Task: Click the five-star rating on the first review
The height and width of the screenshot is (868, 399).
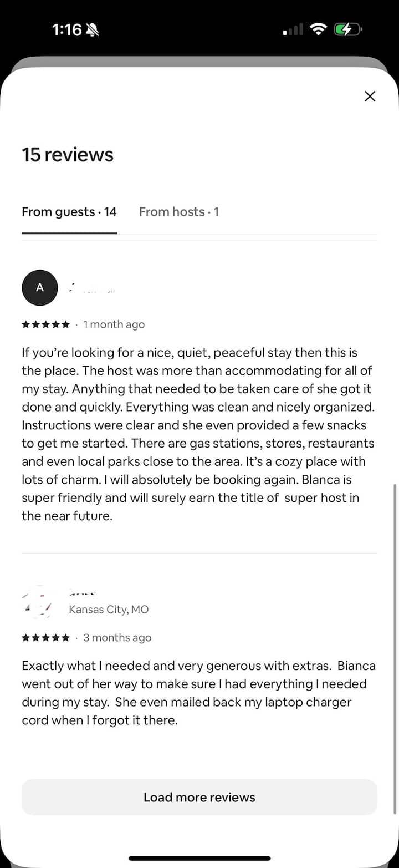Action: click(46, 324)
